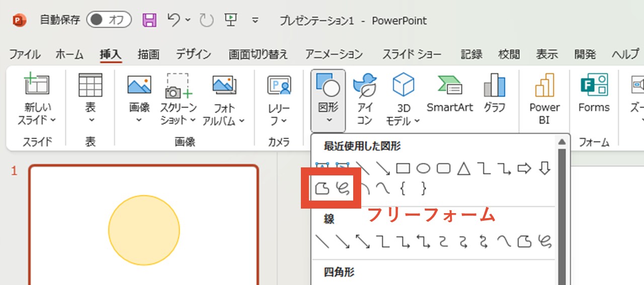644x285 pixels.
Task: Click the Save floppy disk icon
Action: tap(149, 20)
